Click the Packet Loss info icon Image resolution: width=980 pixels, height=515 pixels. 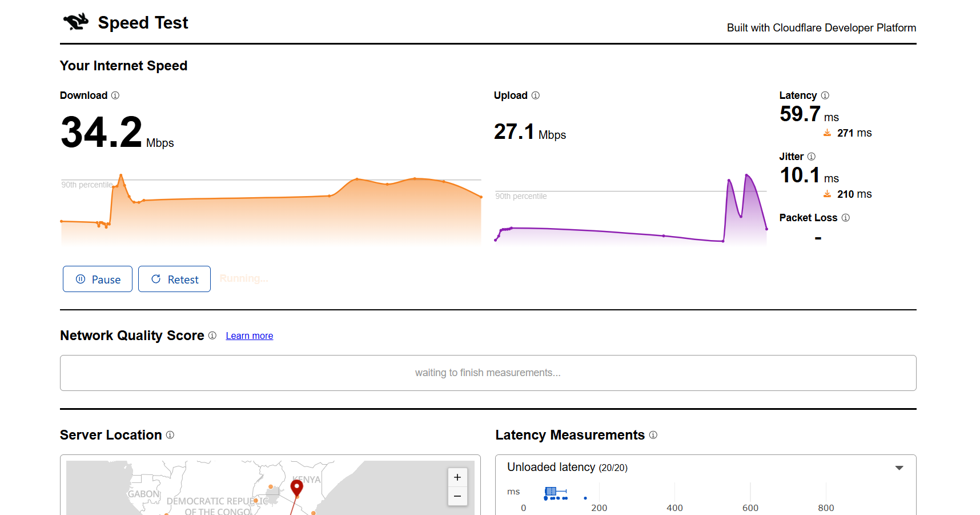click(846, 218)
